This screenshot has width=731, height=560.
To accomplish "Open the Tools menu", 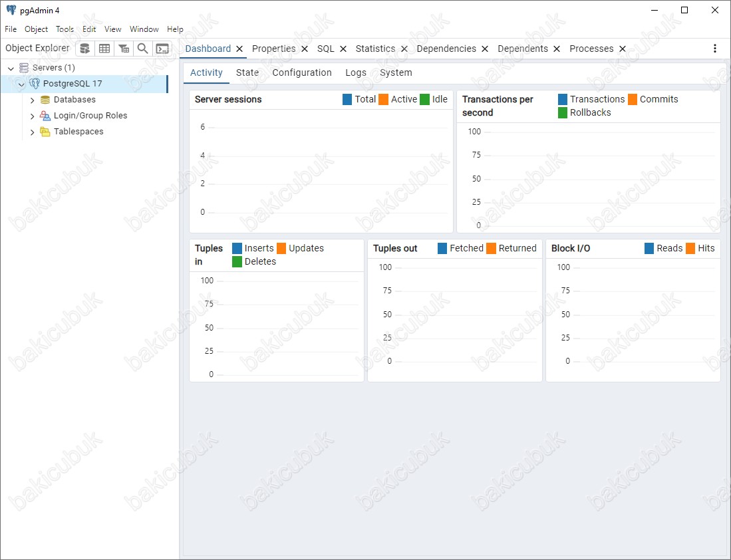I will tap(65, 29).
